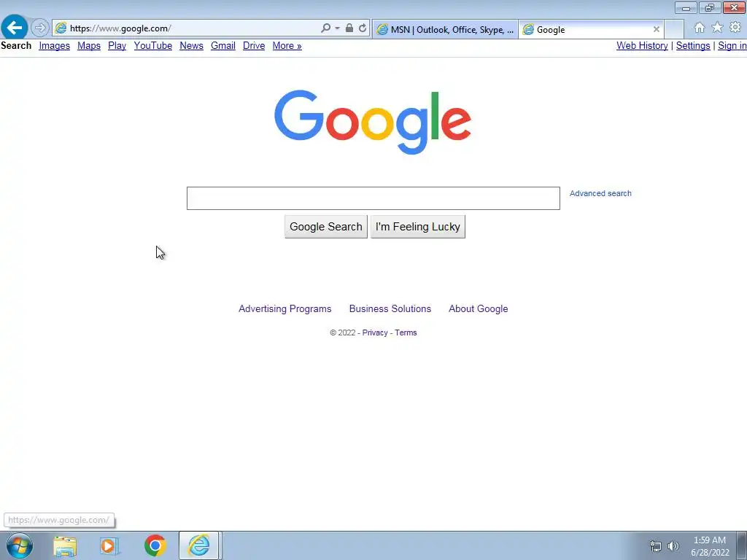The height and width of the screenshot is (560, 747).
Task: Open a new blank tab
Action: pyautogui.click(x=674, y=29)
